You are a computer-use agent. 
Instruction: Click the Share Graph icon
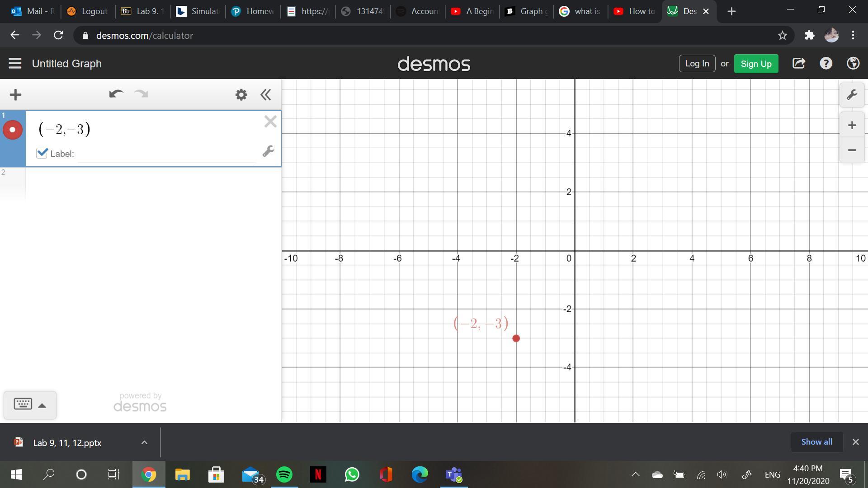click(x=799, y=64)
